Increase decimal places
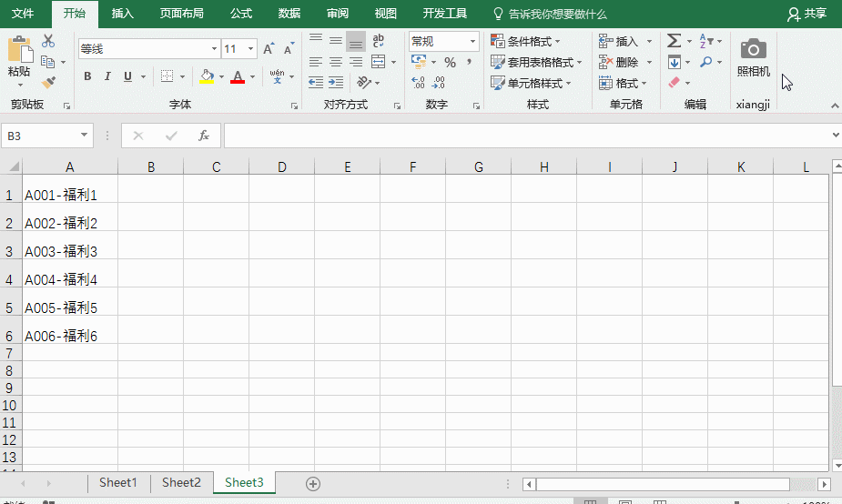 418,82
